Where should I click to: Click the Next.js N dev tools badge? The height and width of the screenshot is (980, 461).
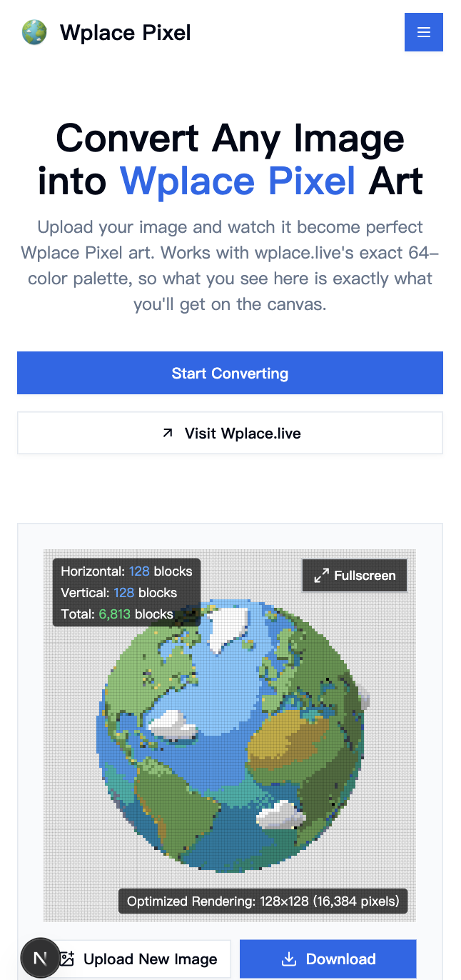[40, 958]
